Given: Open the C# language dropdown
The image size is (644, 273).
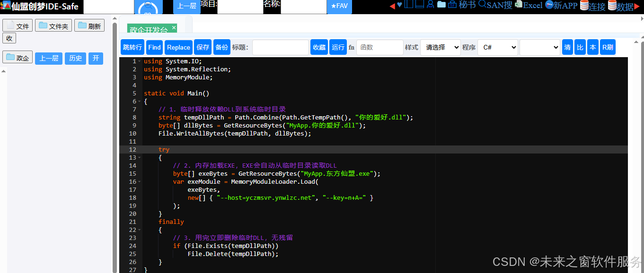Looking at the screenshot, I should (497, 47).
